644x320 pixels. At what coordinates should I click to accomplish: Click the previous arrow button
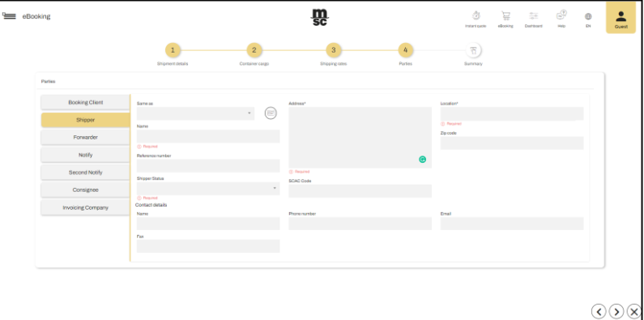pos(599,311)
